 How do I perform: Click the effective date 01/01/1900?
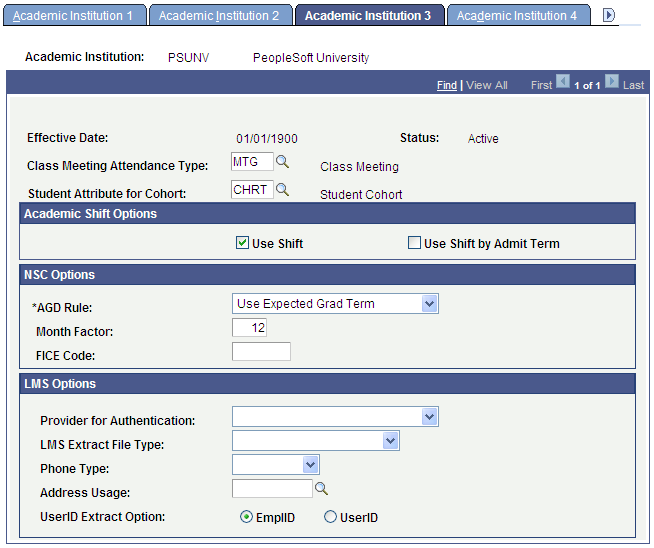(267, 138)
